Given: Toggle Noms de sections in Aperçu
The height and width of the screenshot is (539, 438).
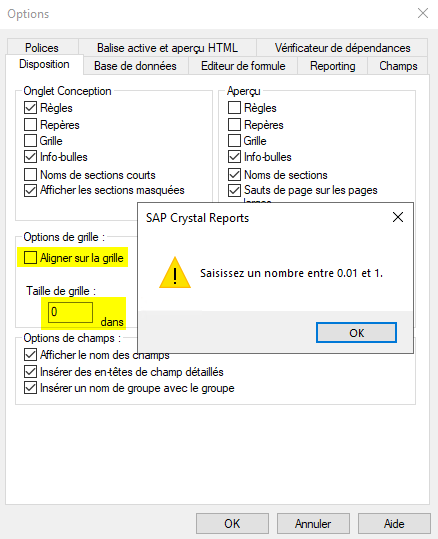Looking at the screenshot, I should click(234, 175).
